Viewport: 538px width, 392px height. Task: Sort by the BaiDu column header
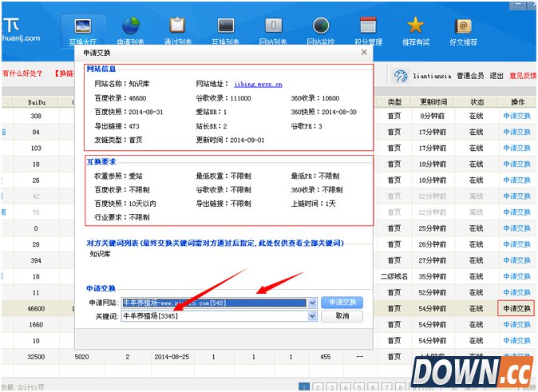[37, 102]
